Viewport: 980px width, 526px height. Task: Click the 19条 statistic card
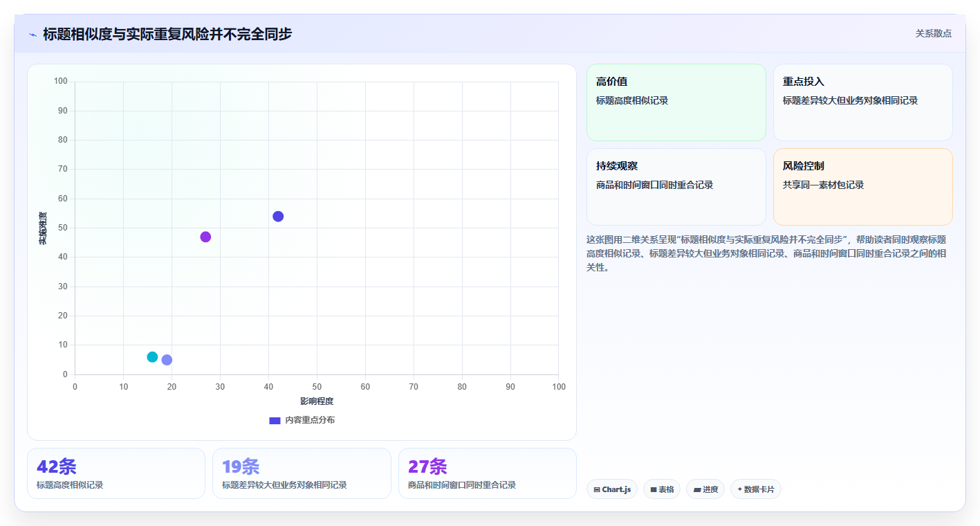[302, 473]
